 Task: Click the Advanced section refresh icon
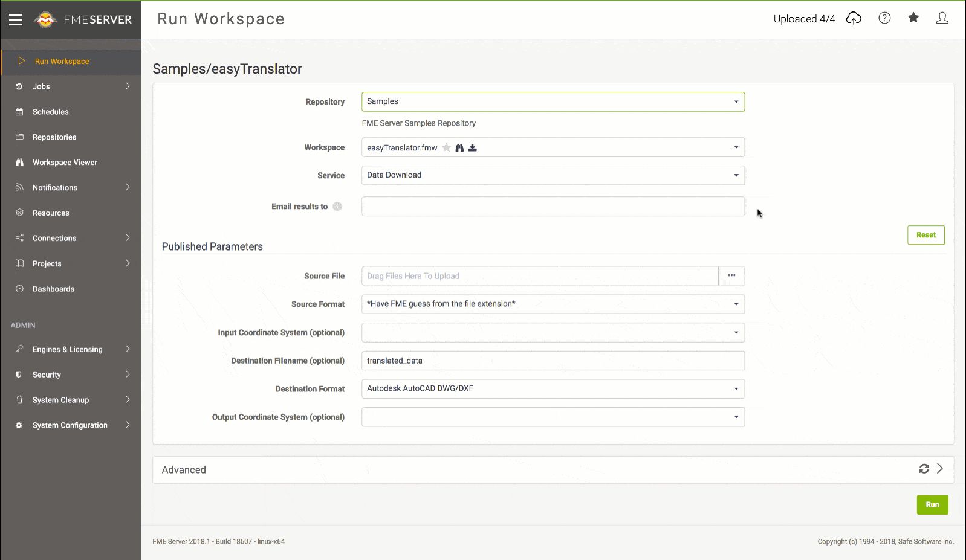[924, 469]
